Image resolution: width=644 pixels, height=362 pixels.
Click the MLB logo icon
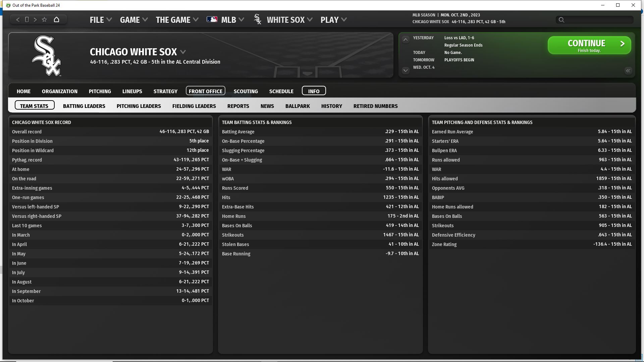click(212, 20)
